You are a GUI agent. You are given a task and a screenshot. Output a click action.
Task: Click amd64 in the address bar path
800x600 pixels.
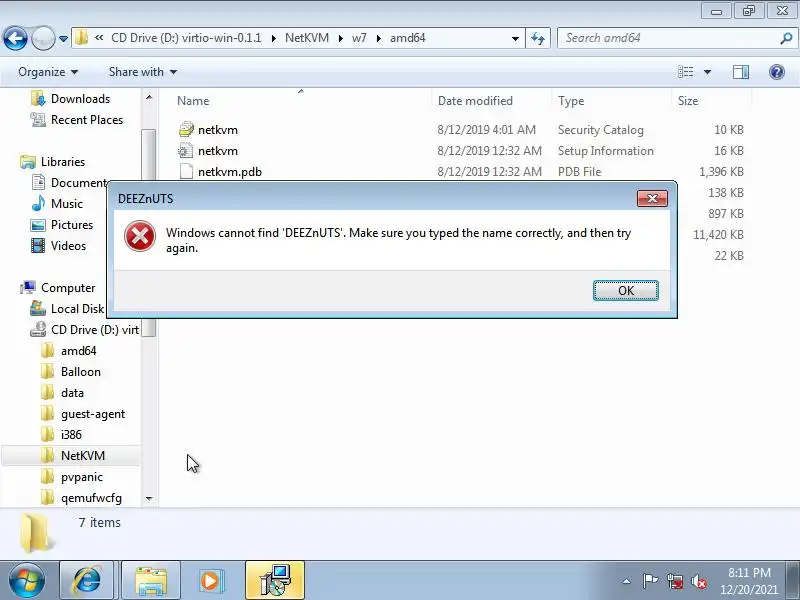[407, 38]
